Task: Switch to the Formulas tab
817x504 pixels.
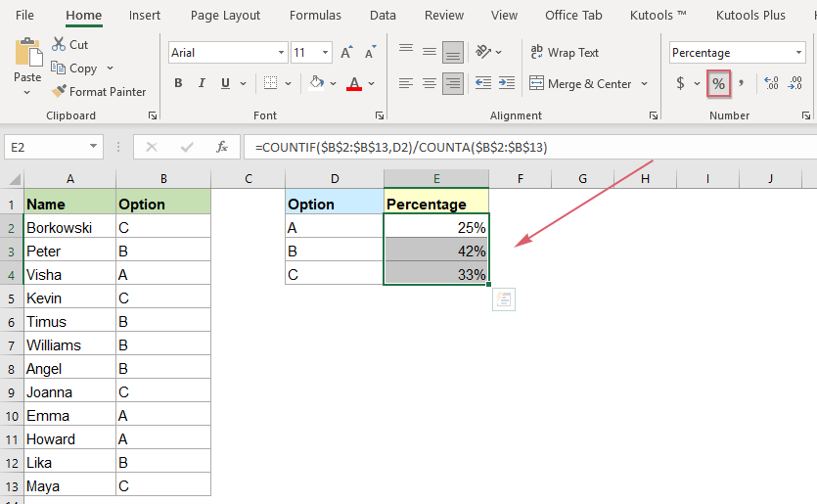Action: (315, 15)
